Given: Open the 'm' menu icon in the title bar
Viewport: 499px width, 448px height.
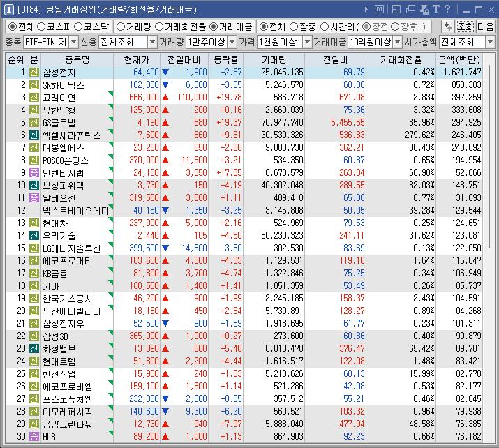Looking at the screenshot, I should pos(379,10).
